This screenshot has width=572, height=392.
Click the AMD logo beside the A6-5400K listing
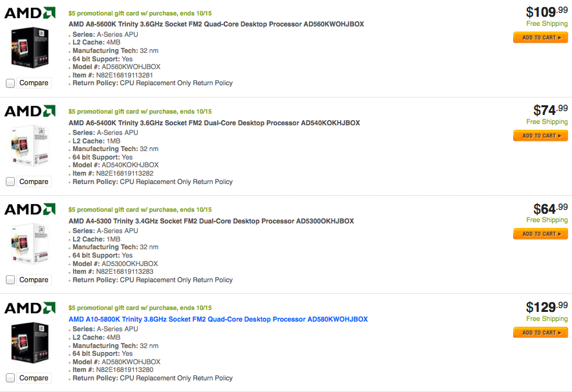pyautogui.click(x=30, y=111)
